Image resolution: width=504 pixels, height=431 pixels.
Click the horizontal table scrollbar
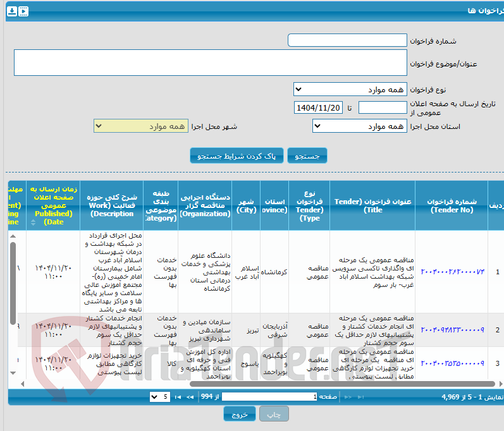(x=342, y=384)
